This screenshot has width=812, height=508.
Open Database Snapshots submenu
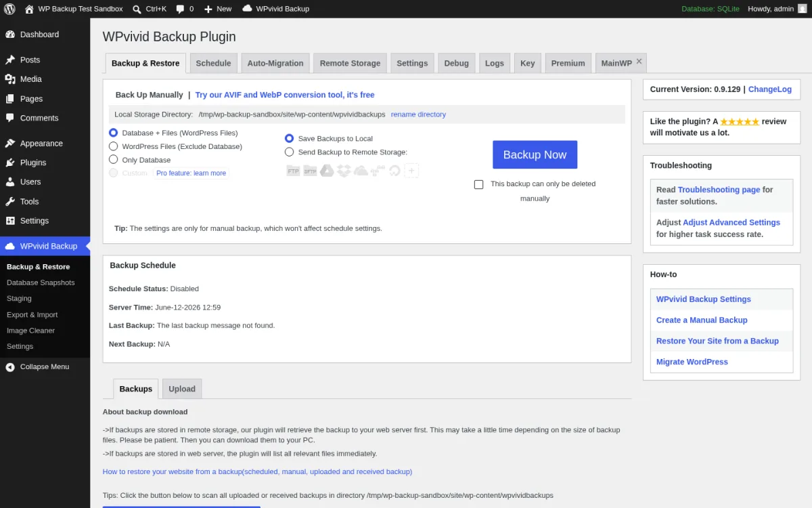pos(41,282)
